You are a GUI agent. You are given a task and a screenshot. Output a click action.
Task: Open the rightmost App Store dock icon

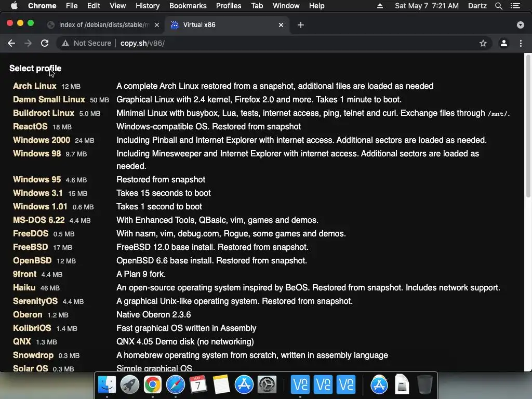point(379,384)
